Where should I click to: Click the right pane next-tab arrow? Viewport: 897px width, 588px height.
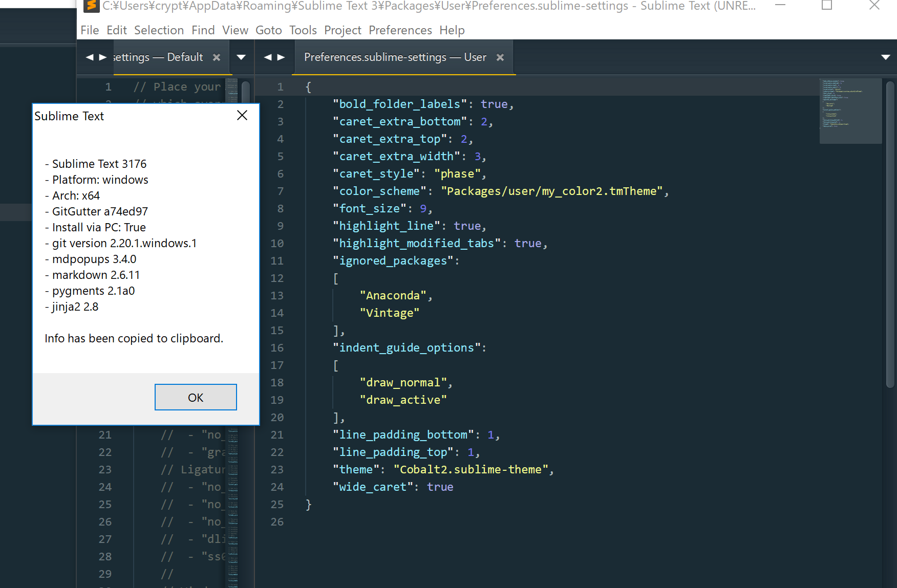coord(281,57)
